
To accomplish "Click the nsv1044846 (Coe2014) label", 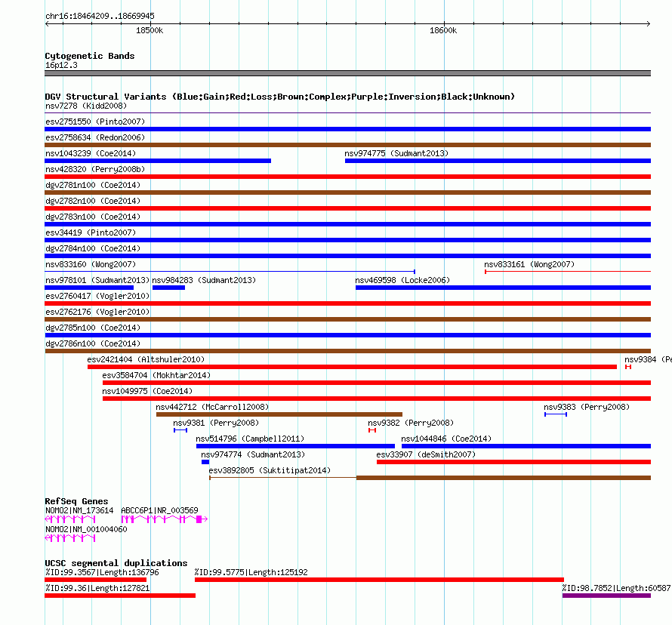I will pyautogui.click(x=446, y=439).
